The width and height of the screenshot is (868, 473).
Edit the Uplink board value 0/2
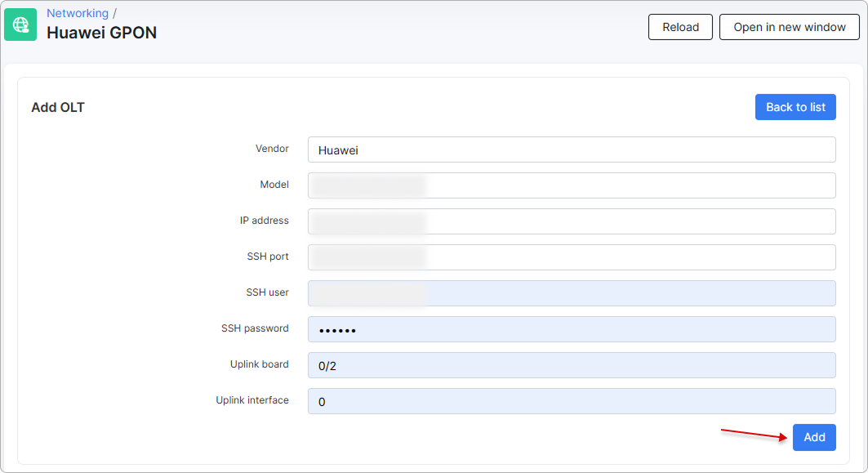(x=572, y=364)
